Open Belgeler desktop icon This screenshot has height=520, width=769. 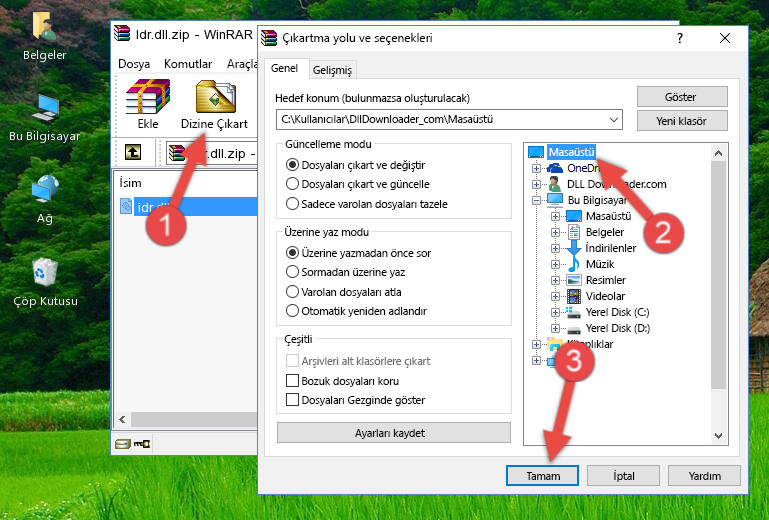44,36
